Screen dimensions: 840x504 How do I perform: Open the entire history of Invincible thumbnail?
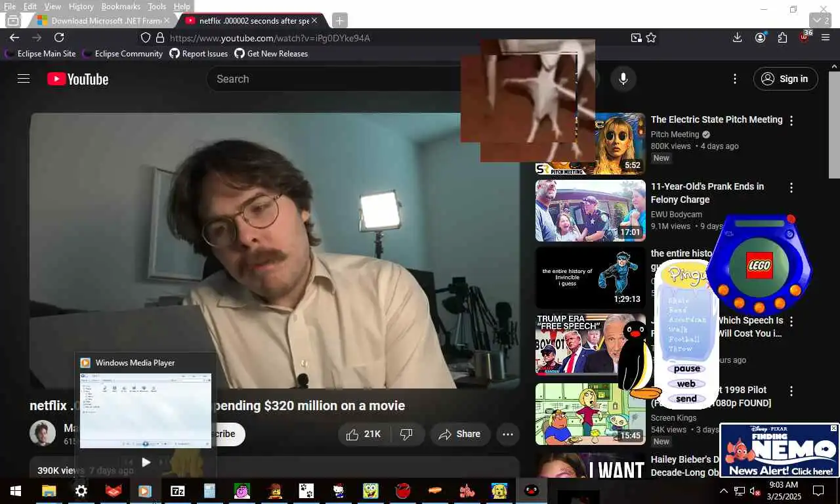tap(590, 278)
